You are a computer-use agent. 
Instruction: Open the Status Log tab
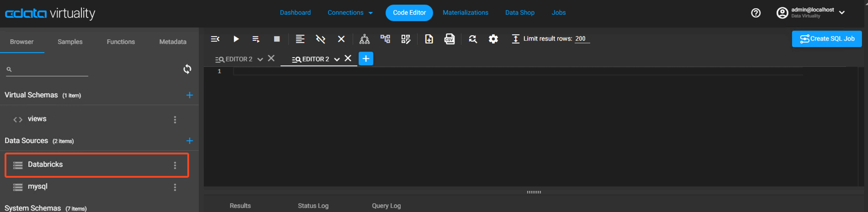(313, 206)
